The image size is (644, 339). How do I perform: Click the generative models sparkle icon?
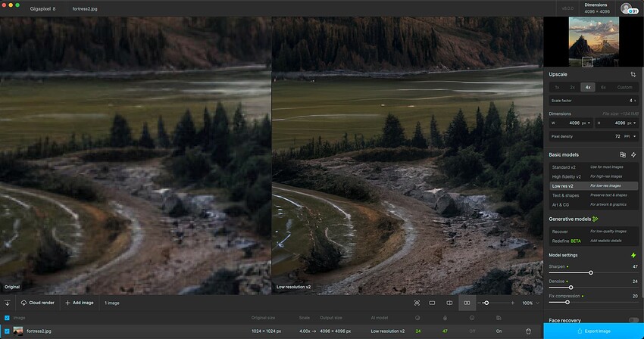click(595, 219)
